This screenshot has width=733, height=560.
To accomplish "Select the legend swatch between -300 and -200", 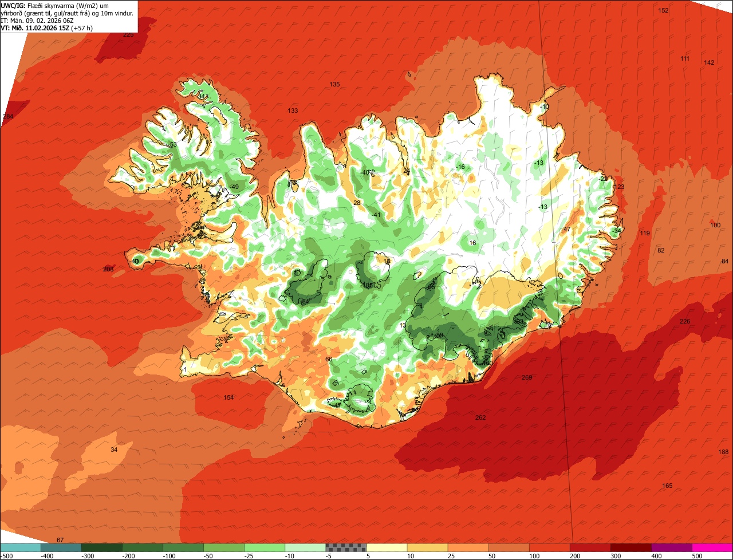I will click(101, 548).
